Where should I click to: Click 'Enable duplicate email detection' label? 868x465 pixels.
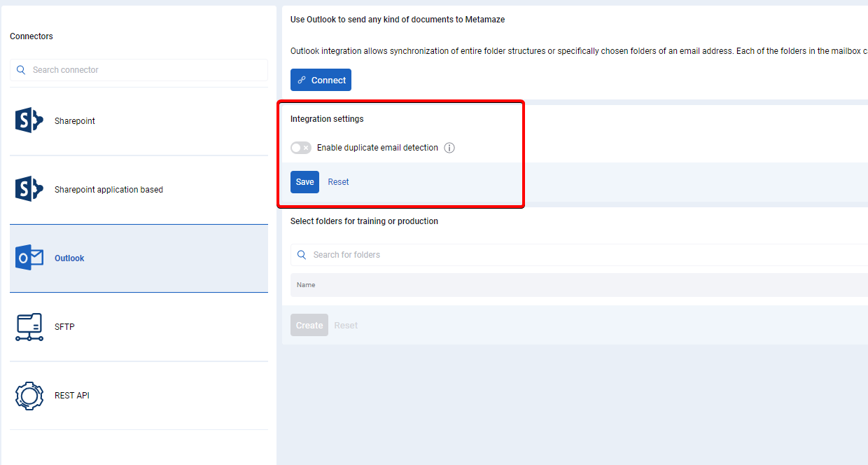point(377,148)
